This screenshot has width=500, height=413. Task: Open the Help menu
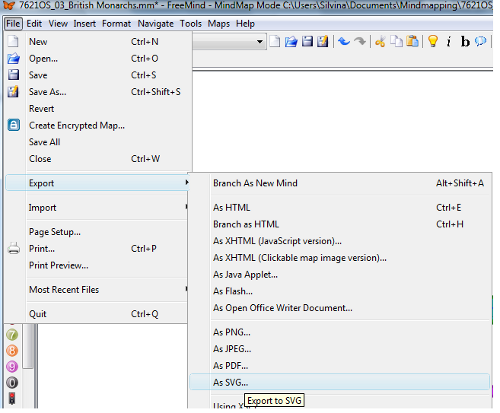245,24
